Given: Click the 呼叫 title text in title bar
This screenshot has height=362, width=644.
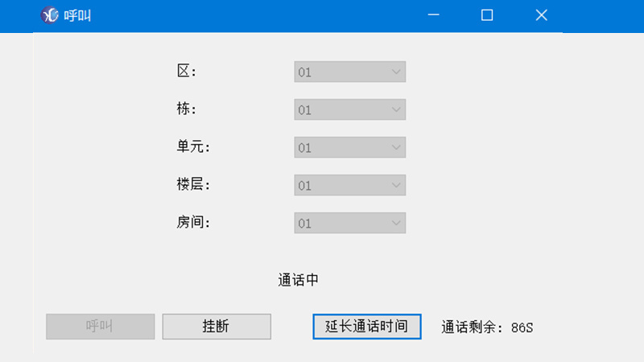Looking at the screenshot, I should click(77, 15).
